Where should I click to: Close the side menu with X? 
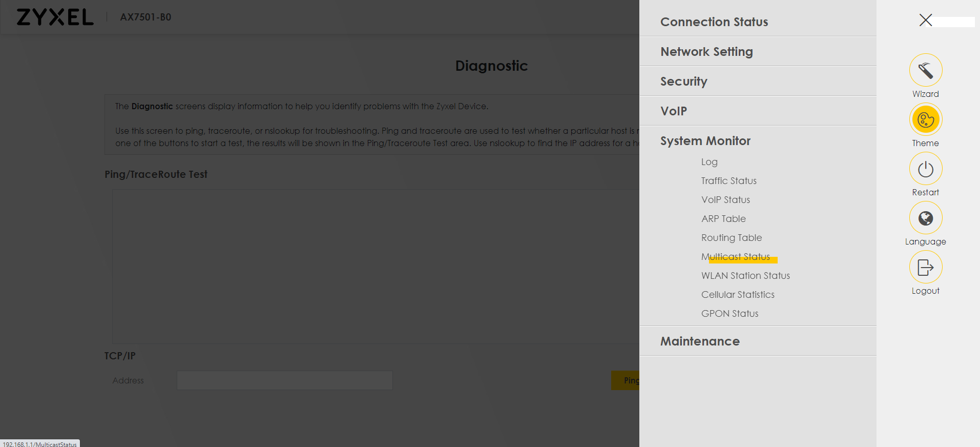tap(925, 20)
